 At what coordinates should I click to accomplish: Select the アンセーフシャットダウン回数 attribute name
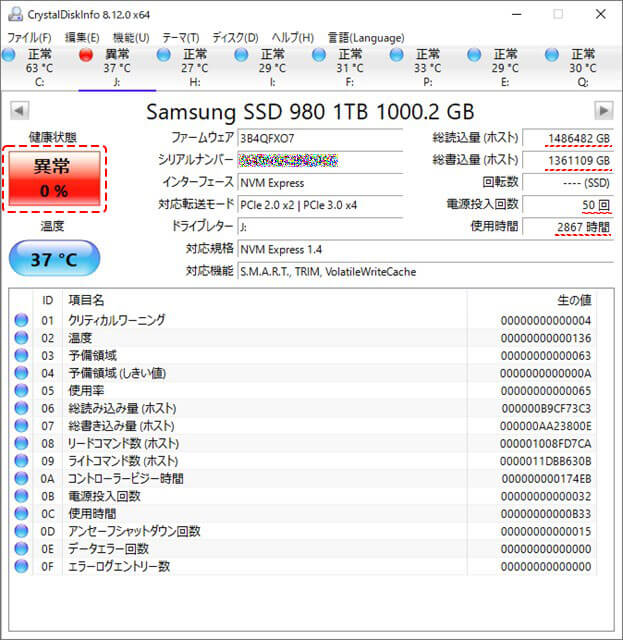pyautogui.click(x=134, y=531)
